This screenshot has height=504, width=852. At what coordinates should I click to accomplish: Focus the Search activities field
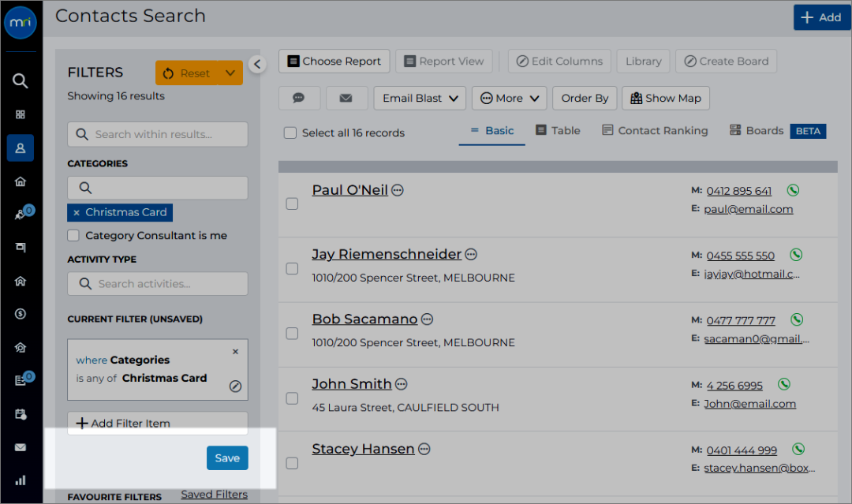tap(158, 283)
